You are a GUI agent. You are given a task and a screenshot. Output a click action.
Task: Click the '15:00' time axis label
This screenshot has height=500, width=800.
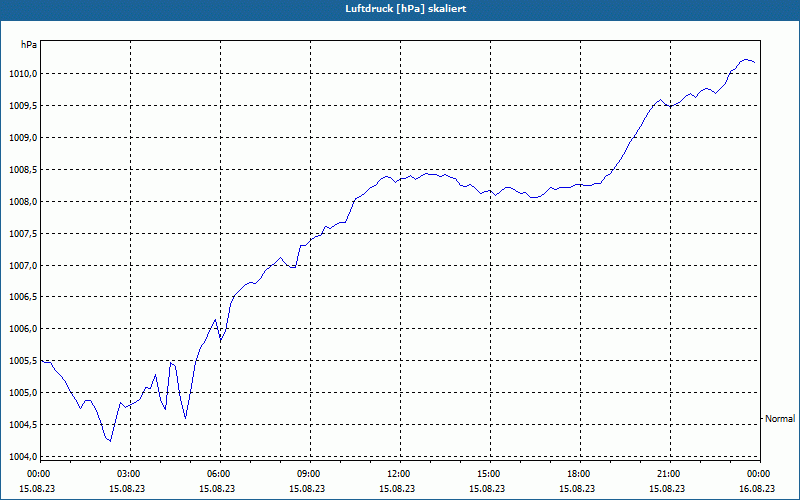490,474
